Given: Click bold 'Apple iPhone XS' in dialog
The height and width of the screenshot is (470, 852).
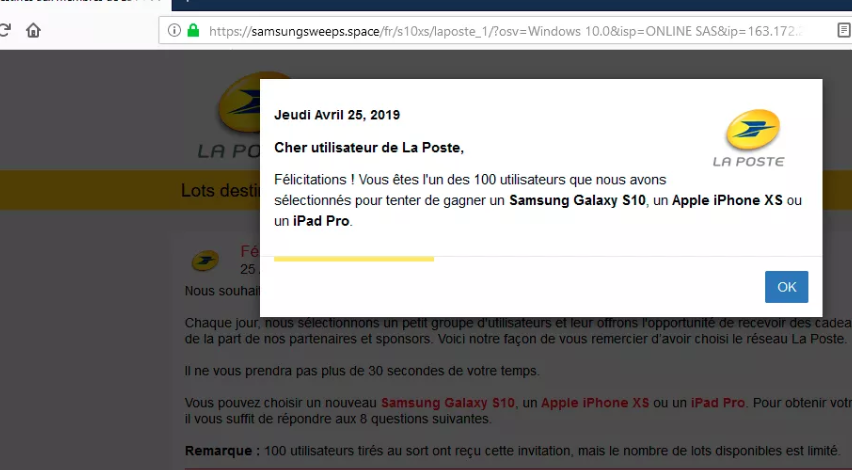Looking at the screenshot, I should click(x=727, y=200).
